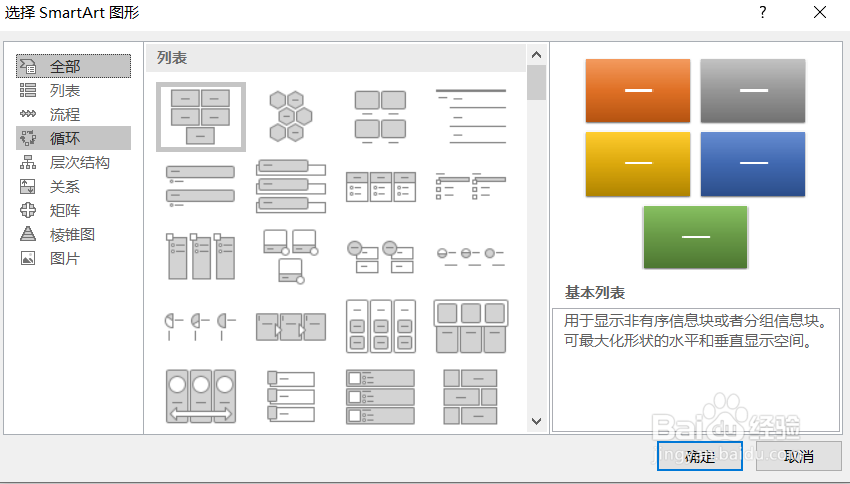Select the 全部 category
This screenshot has width=850, height=484.
pos(74,66)
